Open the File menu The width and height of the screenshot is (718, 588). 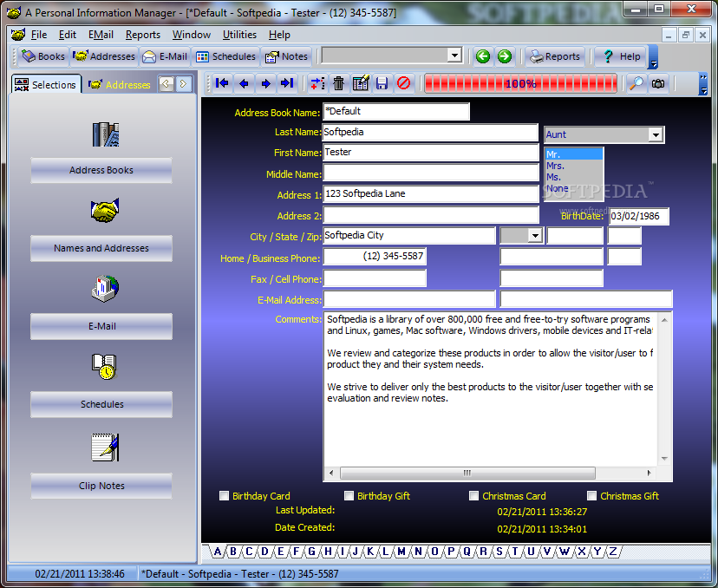click(39, 35)
